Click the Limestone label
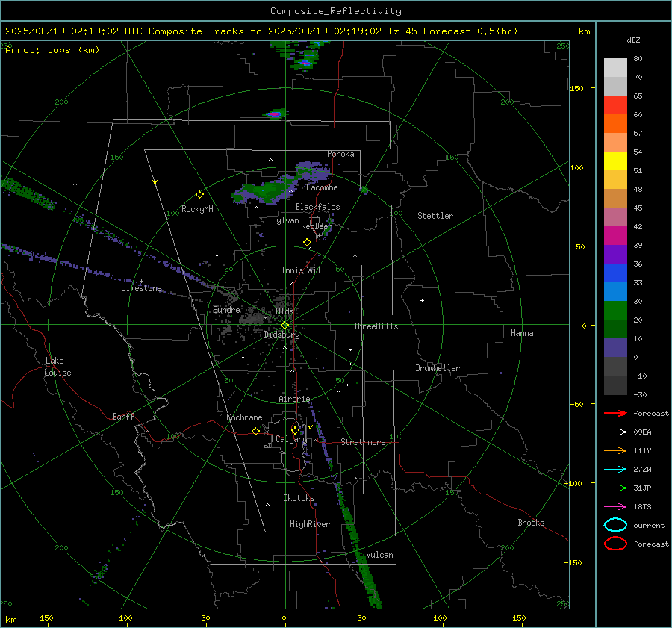 point(141,288)
